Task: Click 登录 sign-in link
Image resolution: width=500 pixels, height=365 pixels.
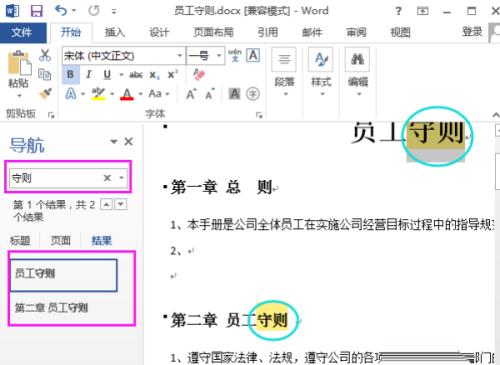Action: coord(472,32)
